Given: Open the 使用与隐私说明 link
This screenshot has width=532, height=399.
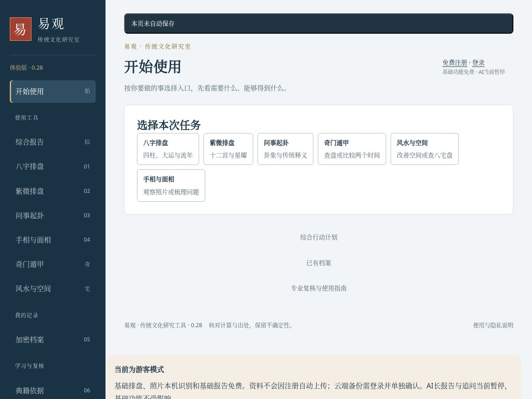Looking at the screenshot, I should tap(493, 325).
